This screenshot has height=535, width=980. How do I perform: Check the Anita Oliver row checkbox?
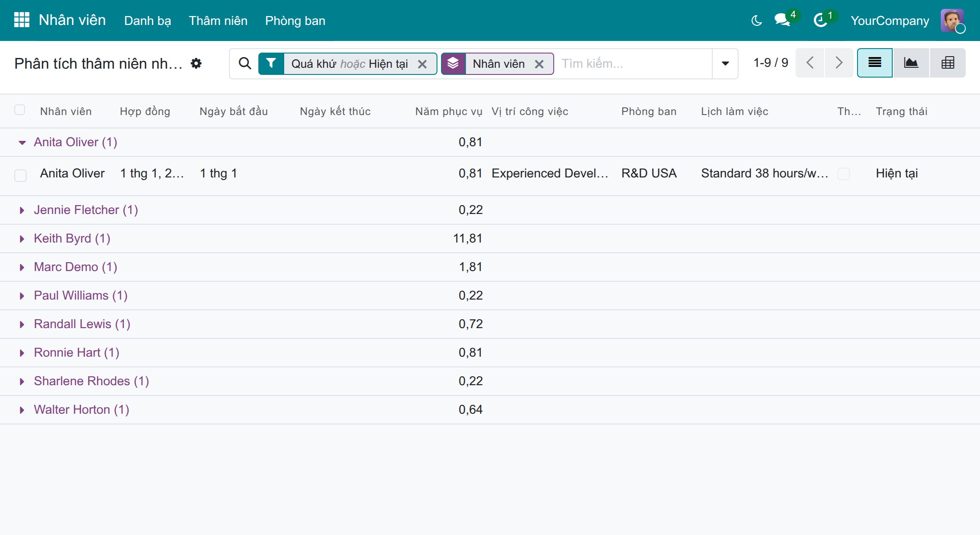coord(20,175)
